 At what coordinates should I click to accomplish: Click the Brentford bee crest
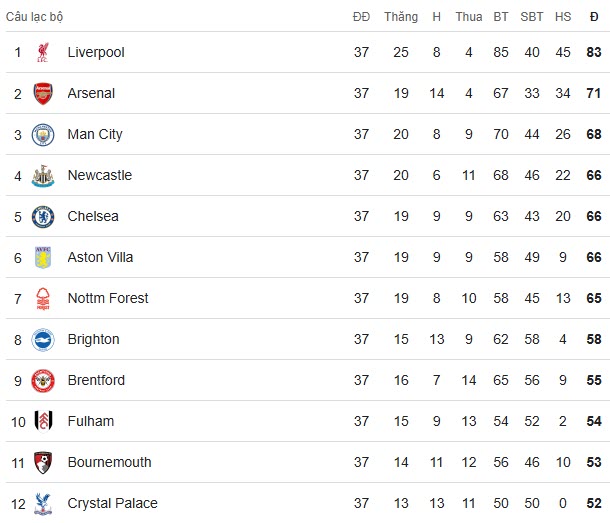pos(43,381)
